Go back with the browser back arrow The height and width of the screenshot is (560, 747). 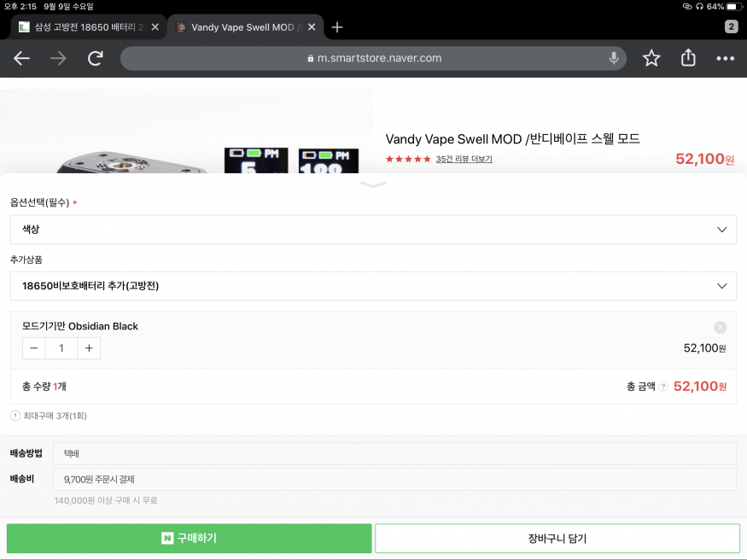pos(21,58)
